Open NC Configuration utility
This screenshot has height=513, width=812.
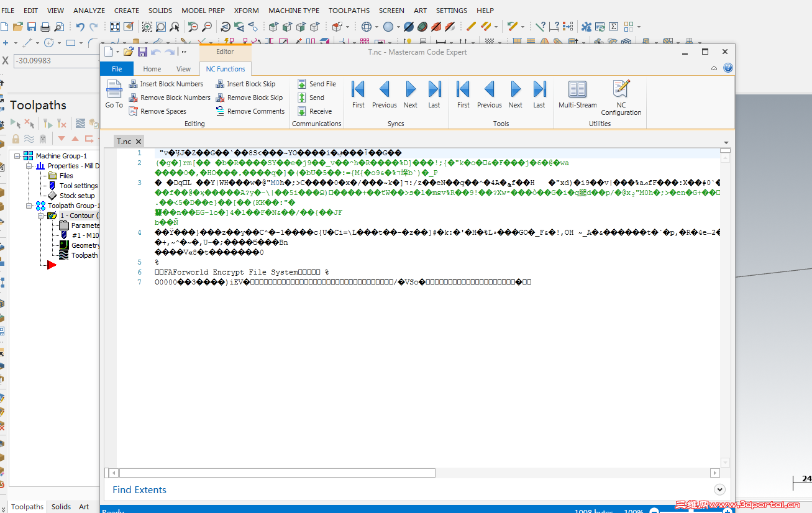[621, 98]
